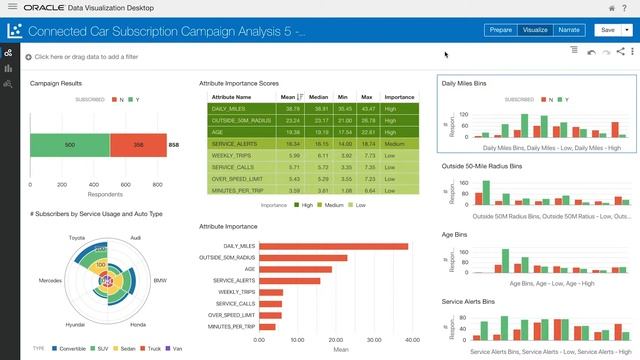The width and height of the screenshot is (640, 360).
Task: Click the Y legend swatch in Campaign Results
Action: click(131, 100)
